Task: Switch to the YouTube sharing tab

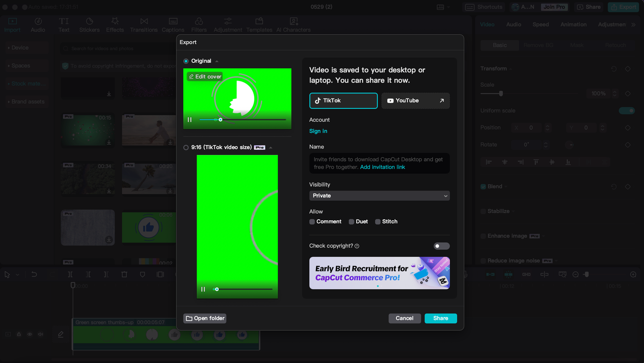Action: pos(416,101)
